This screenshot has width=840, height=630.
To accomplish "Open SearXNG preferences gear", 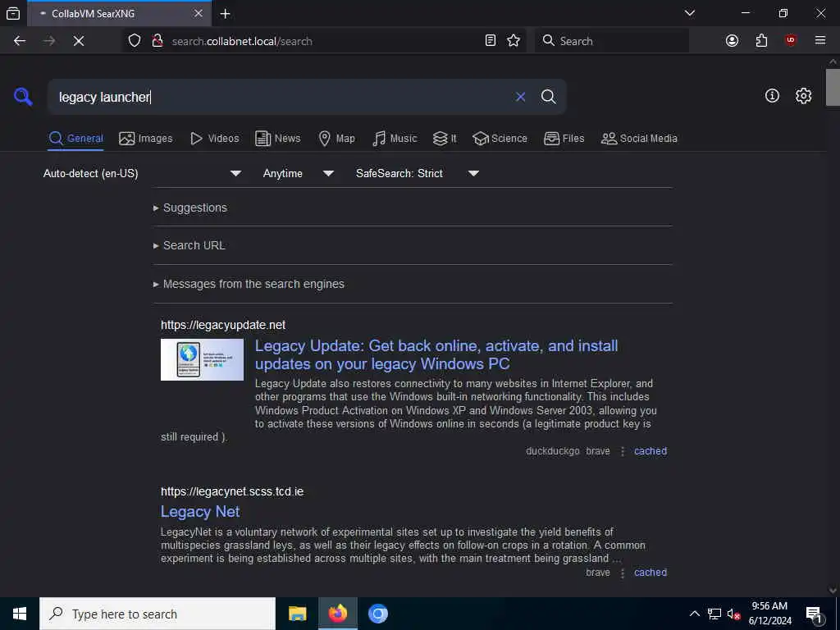I will pyautogui.click(x=803, y=96).
